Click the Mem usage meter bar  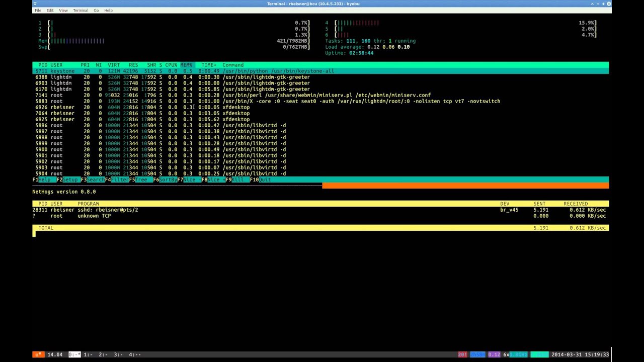click(175, 41)
